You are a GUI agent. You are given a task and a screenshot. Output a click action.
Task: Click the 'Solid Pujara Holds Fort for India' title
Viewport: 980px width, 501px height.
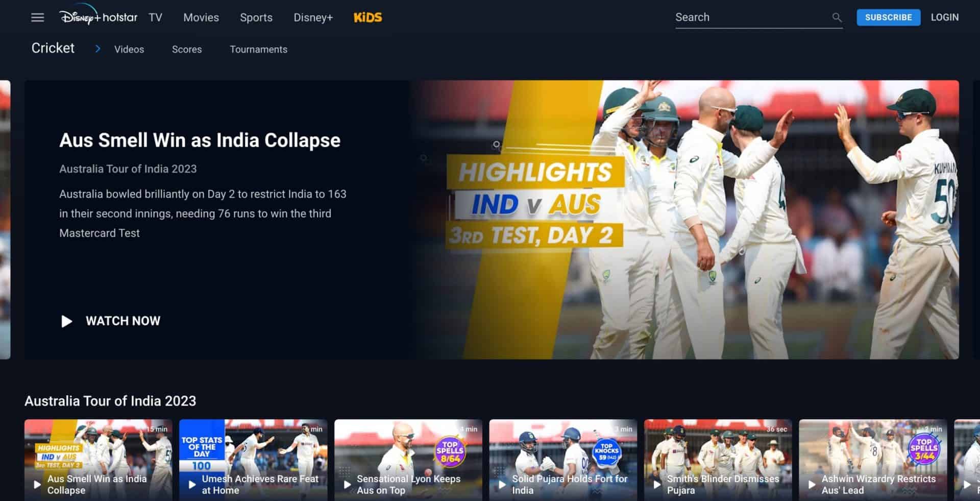click(x=570, y=484)
